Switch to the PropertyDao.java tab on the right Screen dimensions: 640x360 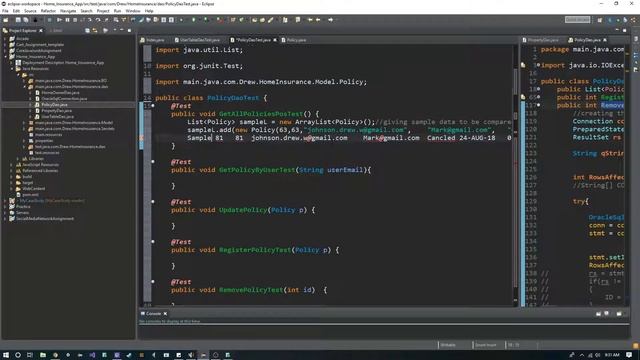point(541,40)
